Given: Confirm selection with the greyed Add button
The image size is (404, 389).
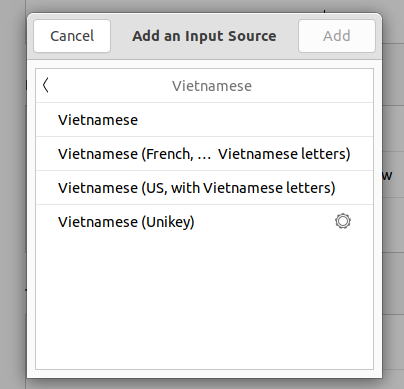Looking at the screenshot, I should point(337,36).
